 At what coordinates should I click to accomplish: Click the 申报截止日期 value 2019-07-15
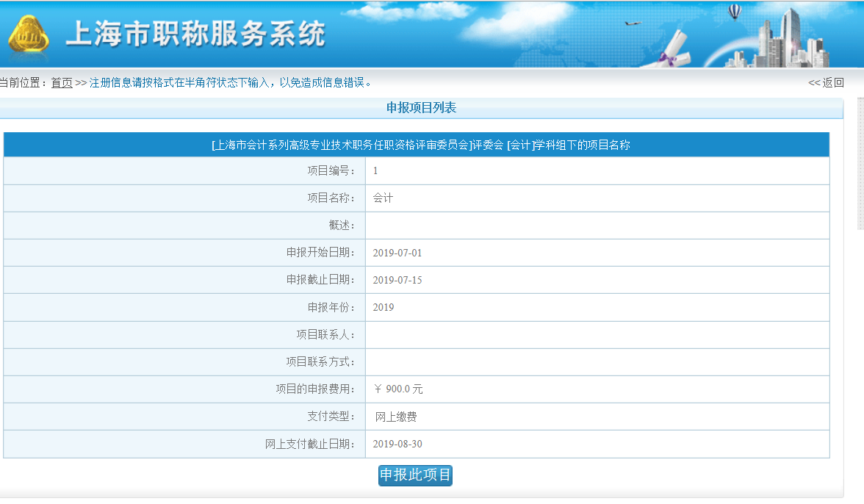coord(397,280)
